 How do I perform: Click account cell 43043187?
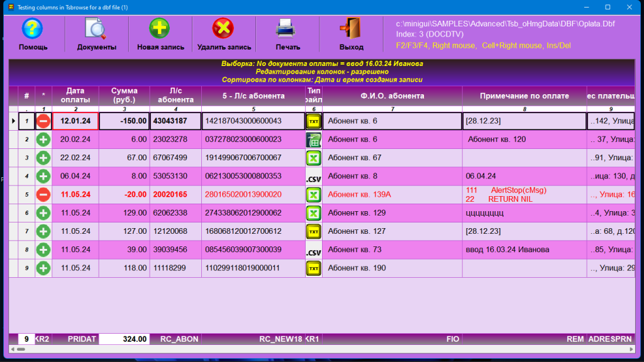(x=176, y=121)
